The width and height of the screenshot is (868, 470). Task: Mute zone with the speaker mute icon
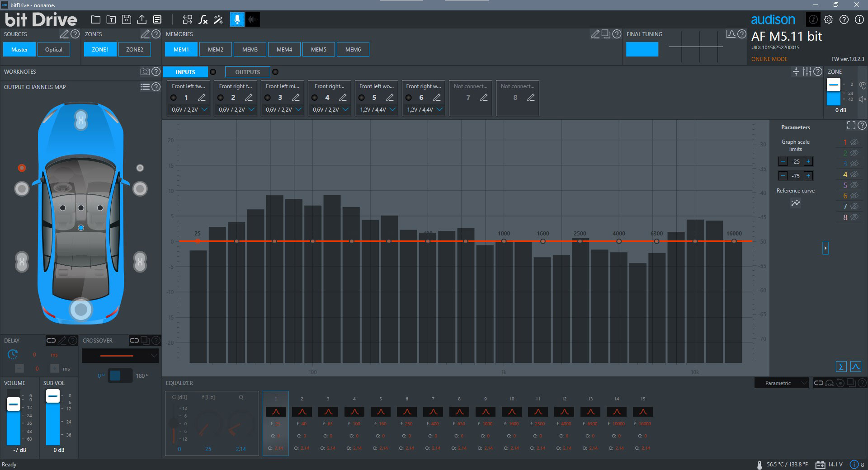(862, 99)
